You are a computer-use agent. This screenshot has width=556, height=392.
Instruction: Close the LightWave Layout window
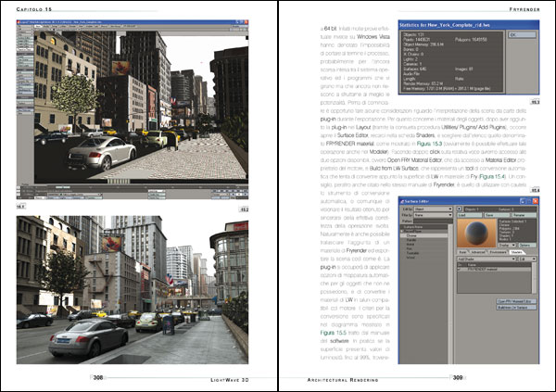pyautogui.click(x=246, y=22)
